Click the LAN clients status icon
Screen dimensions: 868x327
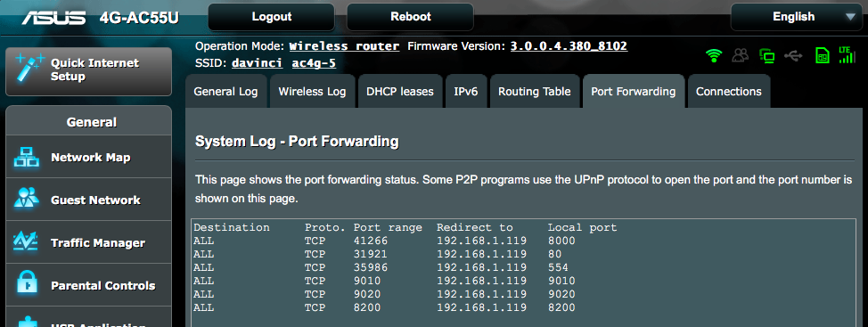click(766, 55)
